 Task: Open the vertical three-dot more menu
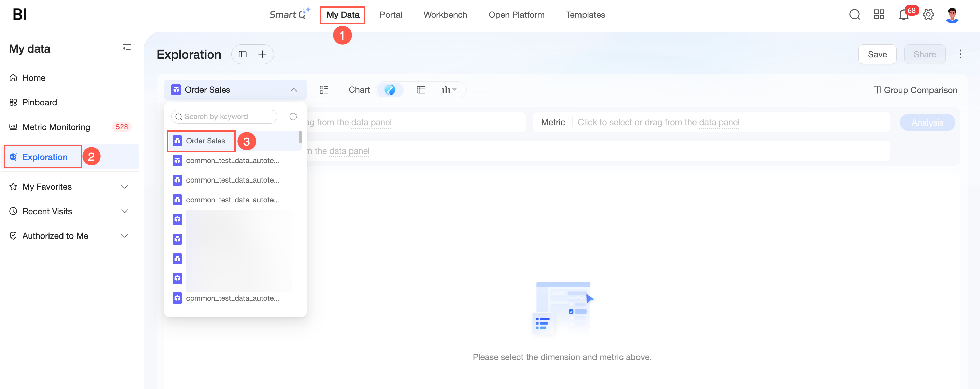point(960,54)
